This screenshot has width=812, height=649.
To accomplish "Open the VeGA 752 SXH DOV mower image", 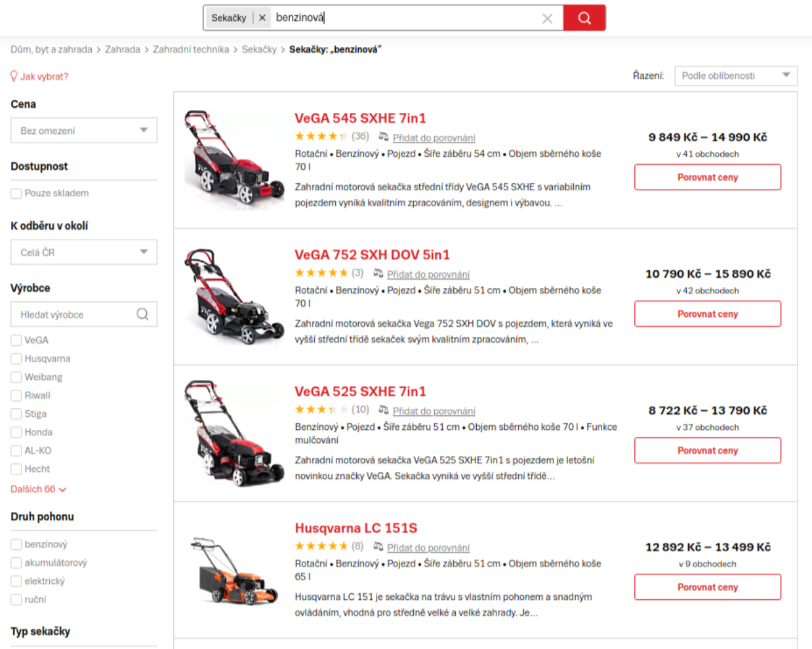I will [235, 295].
